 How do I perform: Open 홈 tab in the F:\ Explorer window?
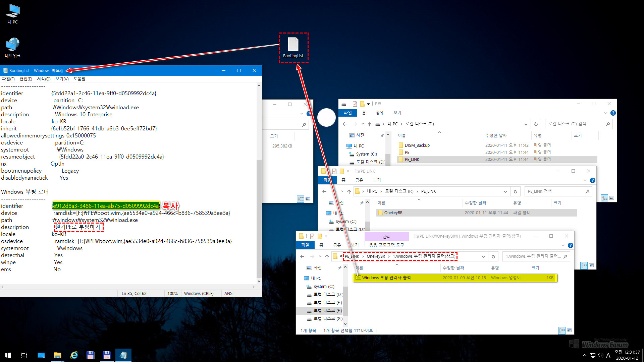coord(364,113)
